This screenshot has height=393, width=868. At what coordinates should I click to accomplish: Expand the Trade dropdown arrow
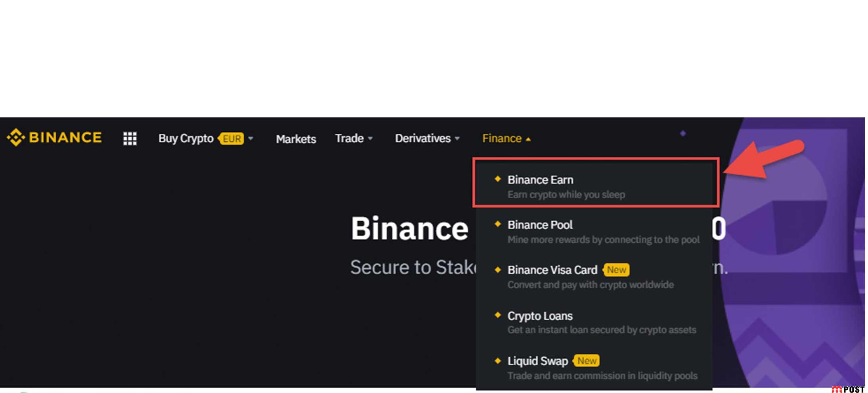pos(370,138)
